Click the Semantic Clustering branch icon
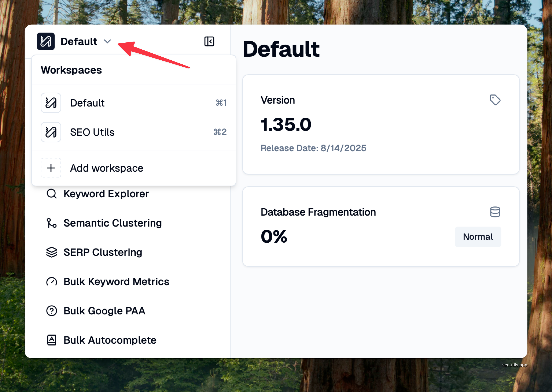The width and height of the screenshot is (552, 392). [x=51, y=223]
